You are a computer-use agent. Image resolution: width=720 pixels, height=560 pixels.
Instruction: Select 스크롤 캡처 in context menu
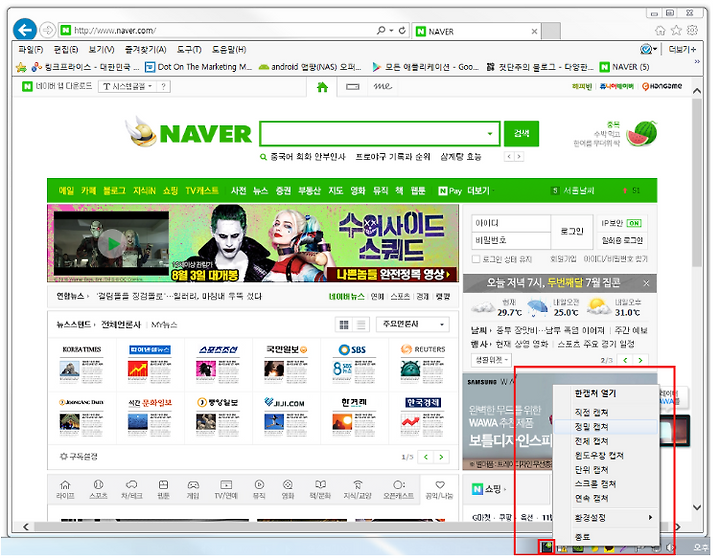[x=606, y=484]
